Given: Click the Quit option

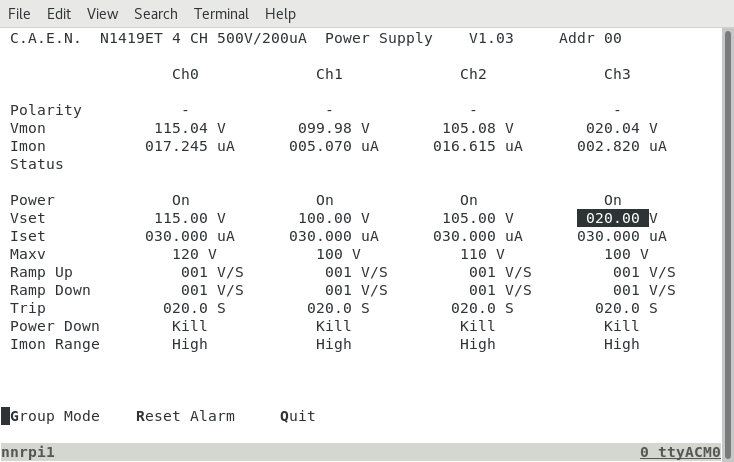Looking at the screenshot, I should point(298,416).
